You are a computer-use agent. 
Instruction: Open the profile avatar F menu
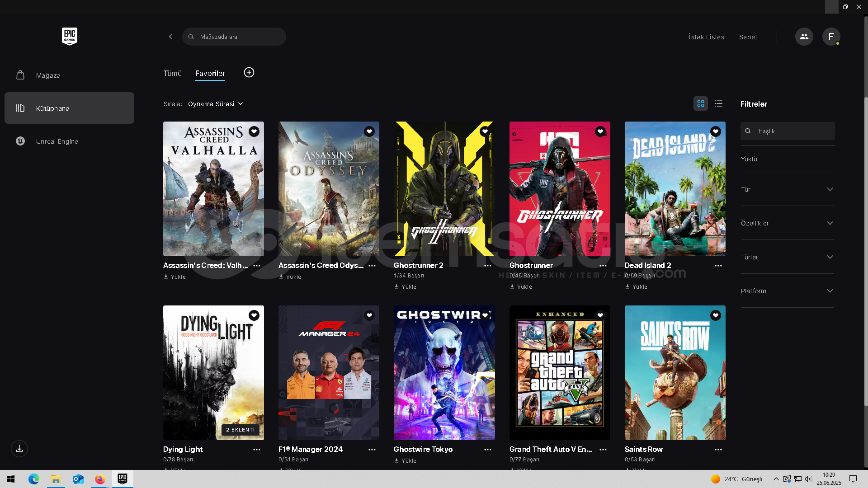831,37
